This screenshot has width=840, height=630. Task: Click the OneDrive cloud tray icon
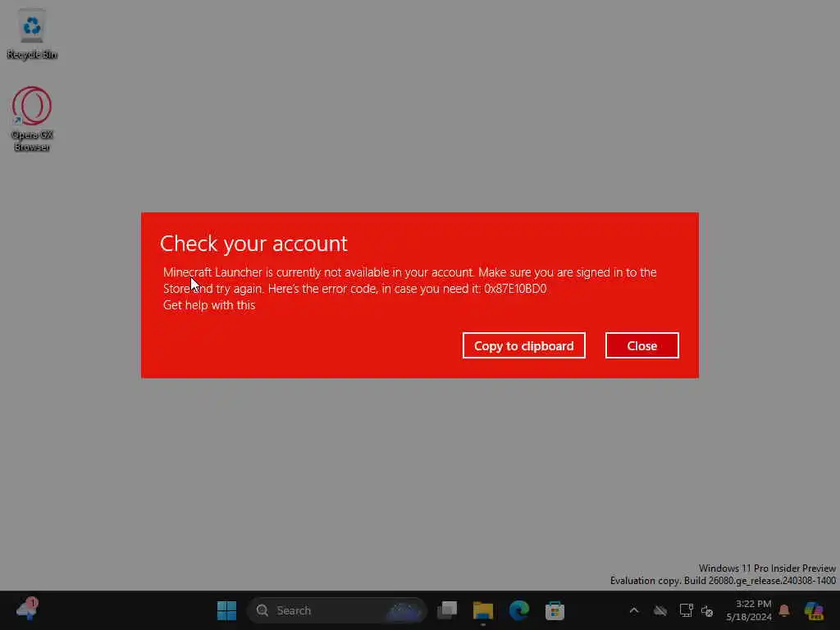click(x=660, y=610)
